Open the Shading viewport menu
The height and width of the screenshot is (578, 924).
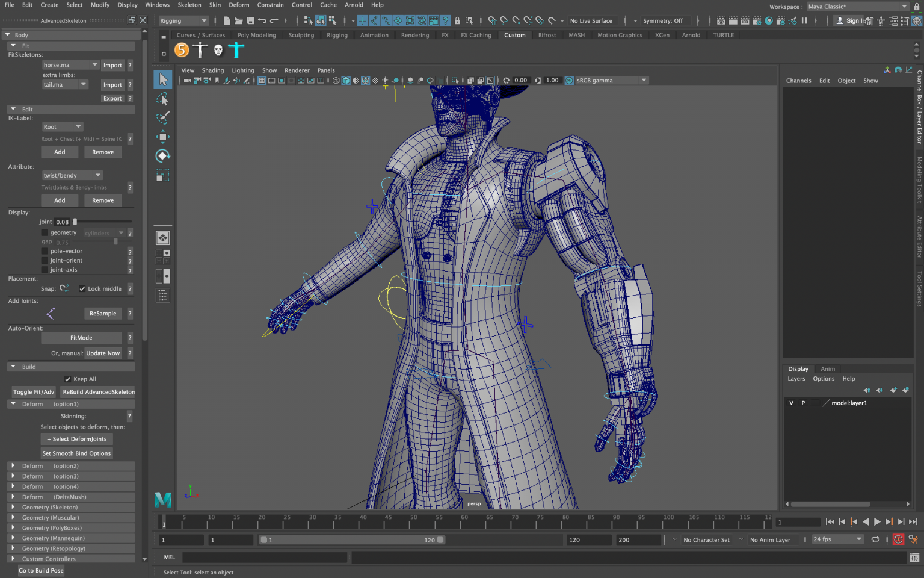213,70
